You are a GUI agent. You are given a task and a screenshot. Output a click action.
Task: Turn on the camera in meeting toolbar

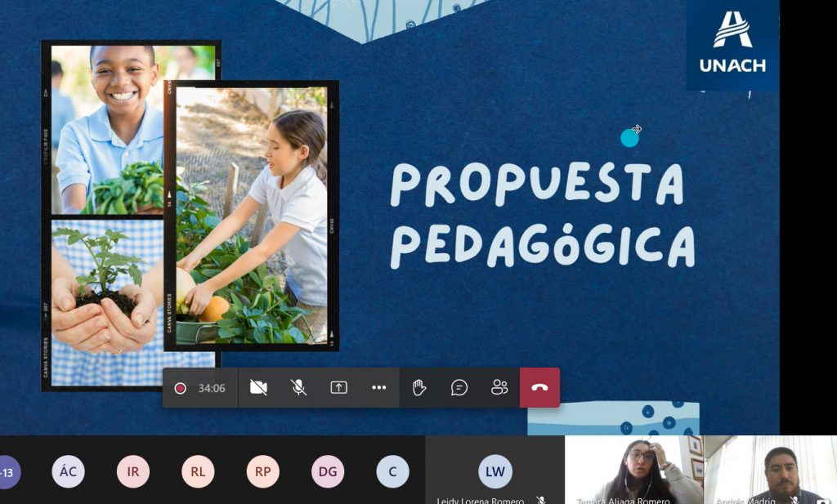pyautogui.click(x=258, y=388)
